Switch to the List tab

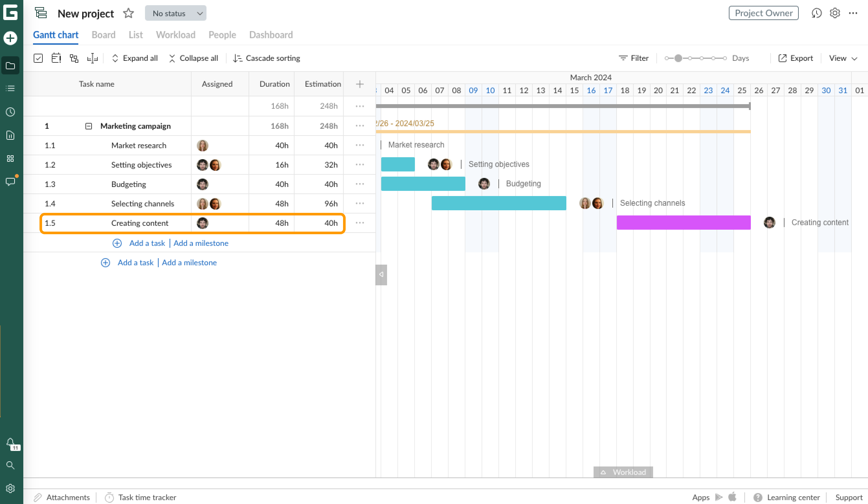click(136, 35)
